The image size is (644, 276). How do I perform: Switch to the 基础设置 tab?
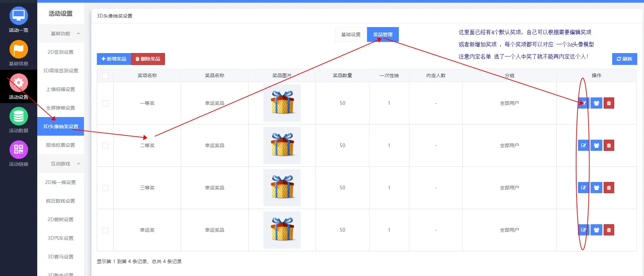[351, 34]
